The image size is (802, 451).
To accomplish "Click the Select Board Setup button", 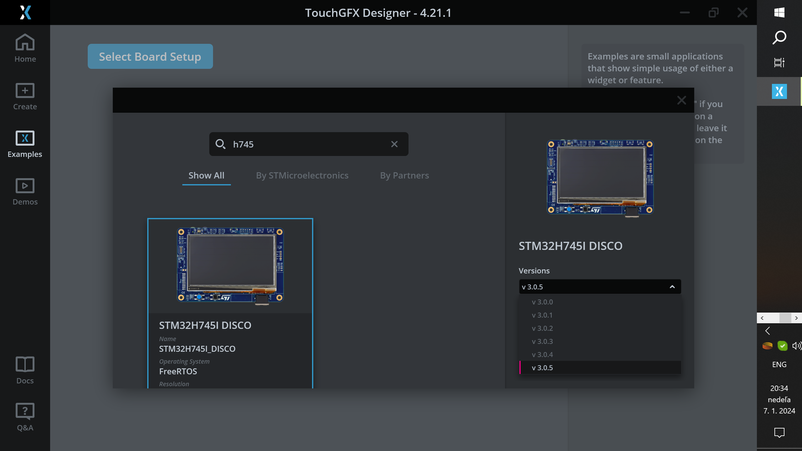I will coord(150,56).
